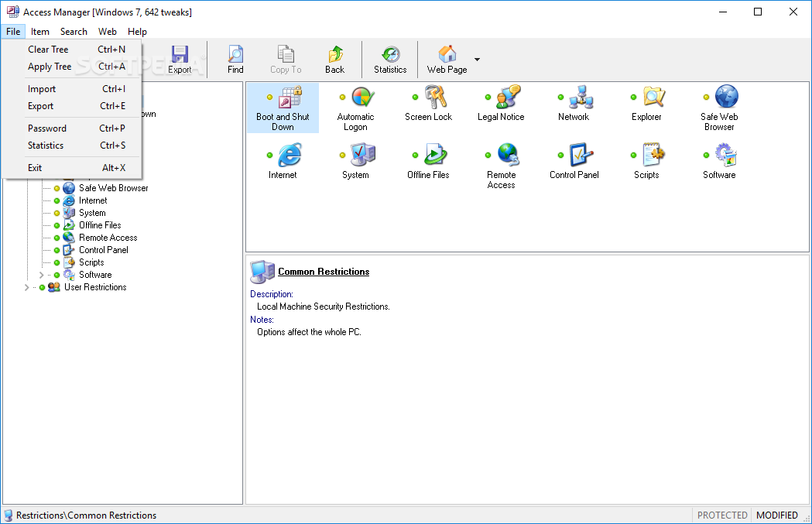The height and width of the screenshot is (524, 812).
Task: Open the Control Panel icon in grid
Action: pos(574,162)
